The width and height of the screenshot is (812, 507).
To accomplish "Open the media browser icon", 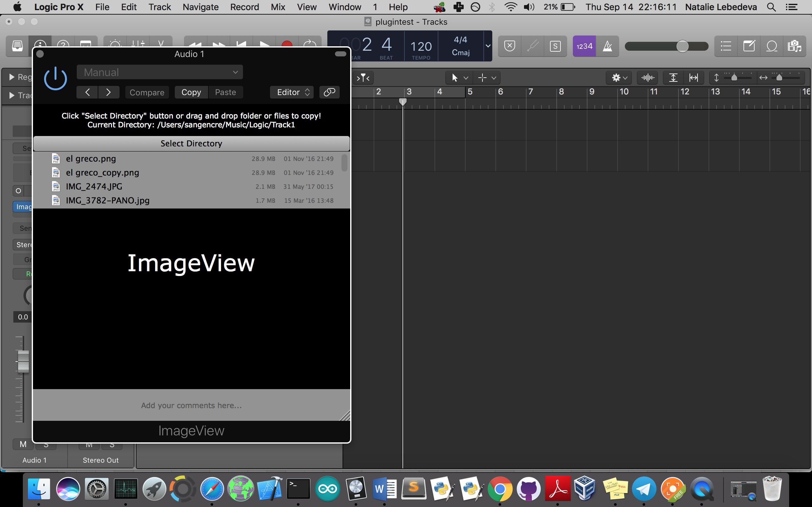I will click(794, 46).
